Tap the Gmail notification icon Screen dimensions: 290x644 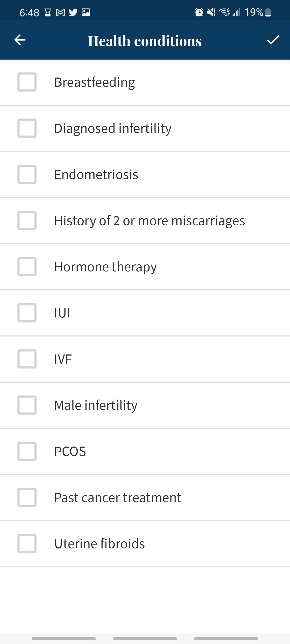coord(60,12)
